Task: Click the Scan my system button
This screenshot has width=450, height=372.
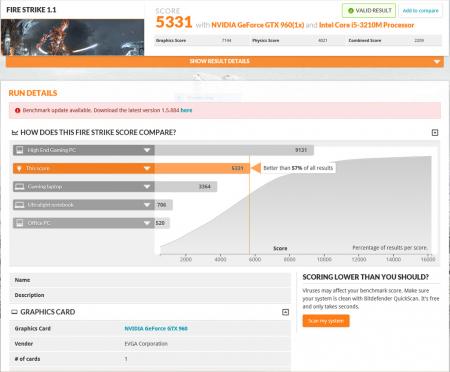Action: 326,321
